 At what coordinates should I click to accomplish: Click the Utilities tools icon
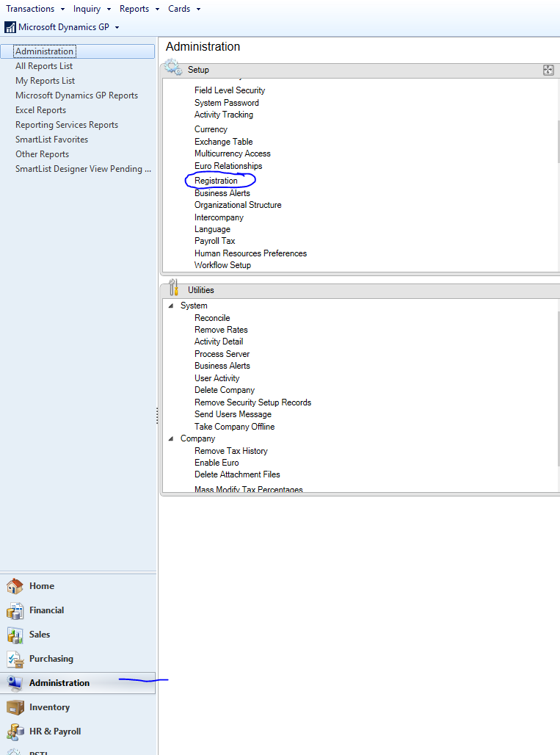[174, 287]
